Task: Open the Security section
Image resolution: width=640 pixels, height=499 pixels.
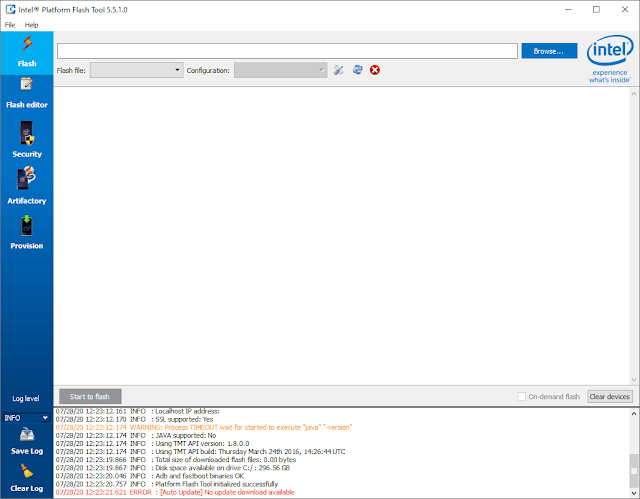Action: pyautogui.click(x=27, y=140)
